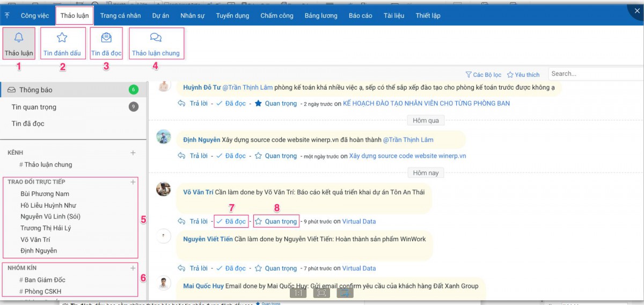
Task: Open the Các Bộ lọc filter
Action: pyautogui.click(x=483, y=75)
